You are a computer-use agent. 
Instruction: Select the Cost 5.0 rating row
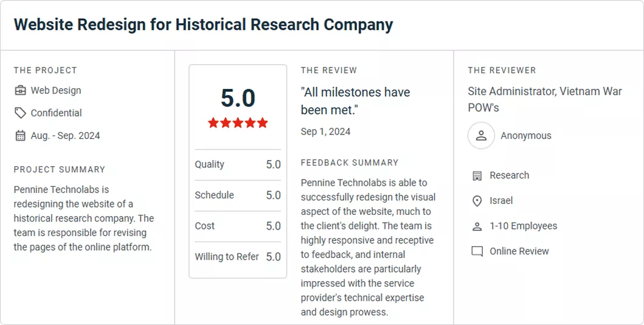(238, 226)
